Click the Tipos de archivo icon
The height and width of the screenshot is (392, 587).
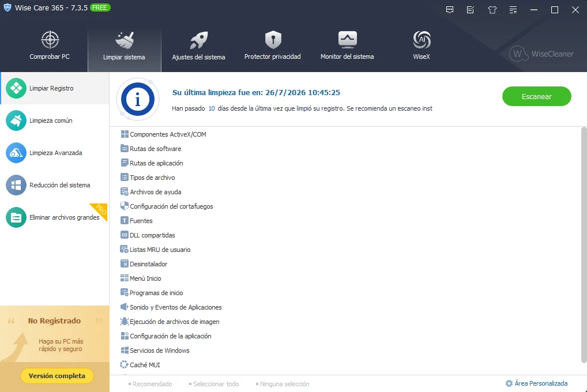click(x=125, y=177)
